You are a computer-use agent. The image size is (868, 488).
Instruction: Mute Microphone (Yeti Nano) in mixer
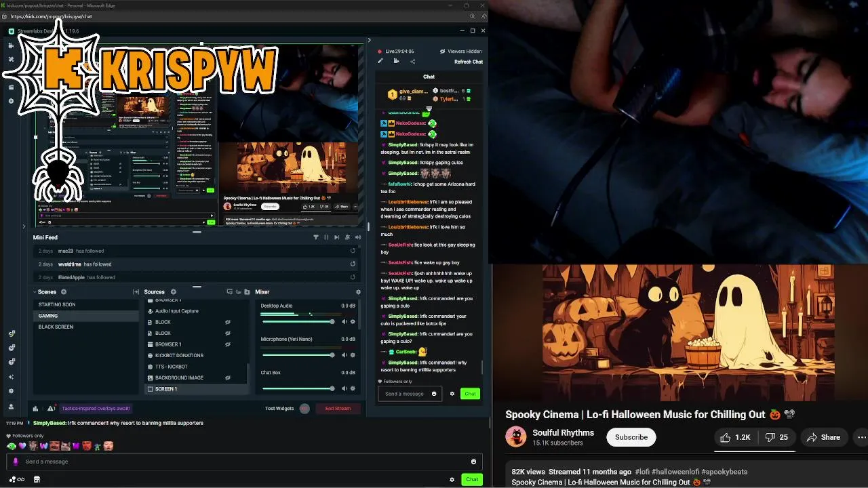344,355
